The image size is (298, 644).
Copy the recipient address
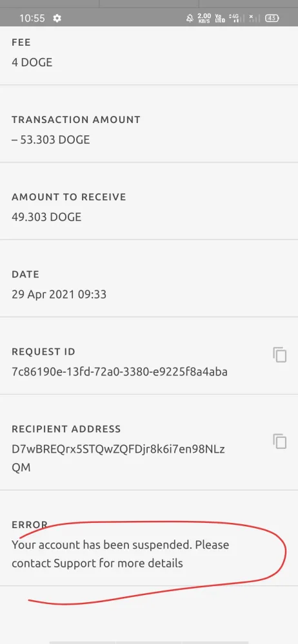[279, 441]
